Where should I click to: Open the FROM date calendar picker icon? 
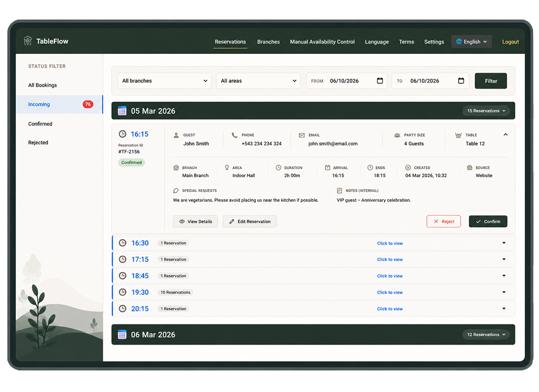point(380,81)
